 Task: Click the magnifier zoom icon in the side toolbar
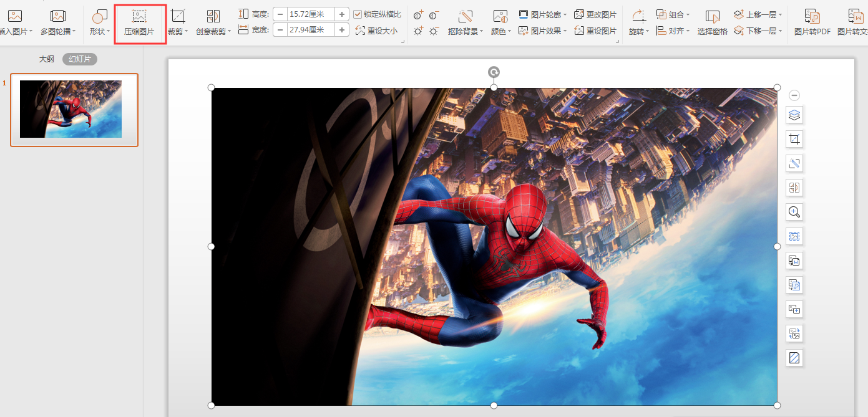794,212
